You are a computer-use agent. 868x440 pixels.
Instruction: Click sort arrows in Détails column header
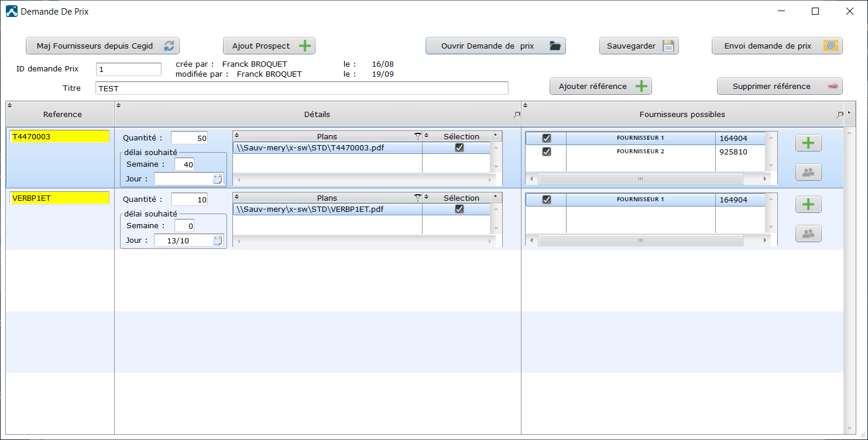pos(118,105)
